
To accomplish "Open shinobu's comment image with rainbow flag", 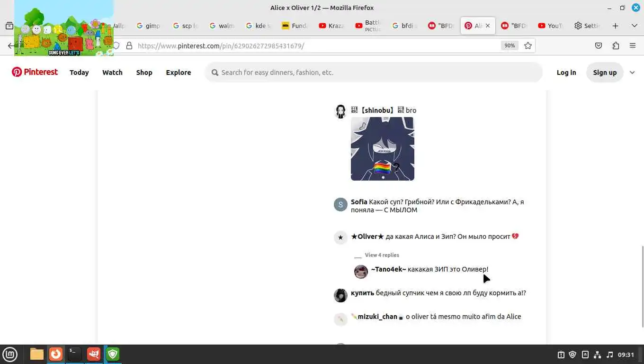I will [383, 149].
